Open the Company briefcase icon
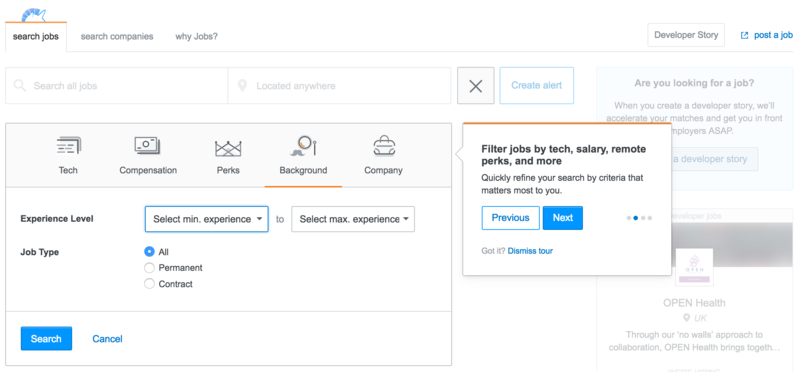This screenshot has height=372, width=800. pos(384,146)
